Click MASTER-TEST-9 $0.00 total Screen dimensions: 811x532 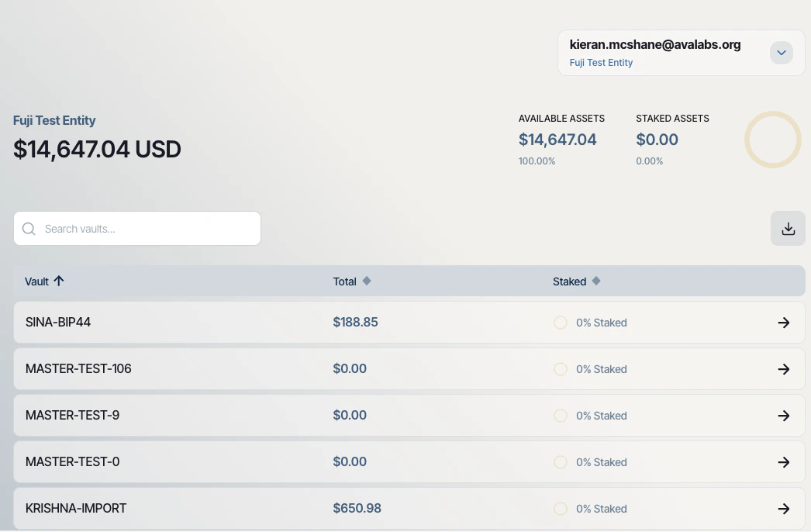pos(350,415)
